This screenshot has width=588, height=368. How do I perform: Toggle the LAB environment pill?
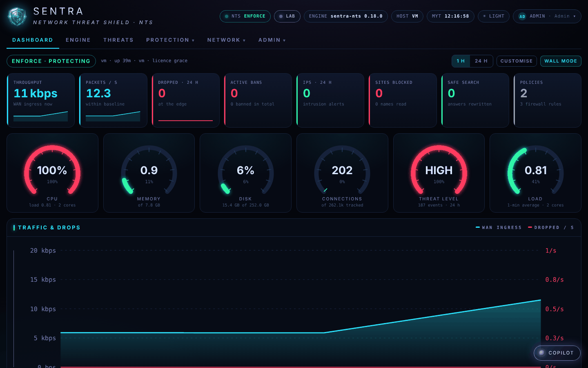tap(287, 16)
